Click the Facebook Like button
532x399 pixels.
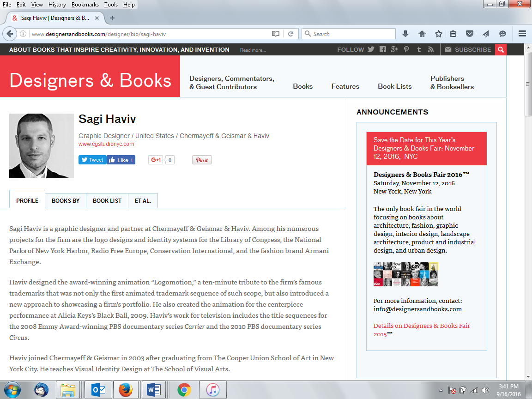pos(121,160)
